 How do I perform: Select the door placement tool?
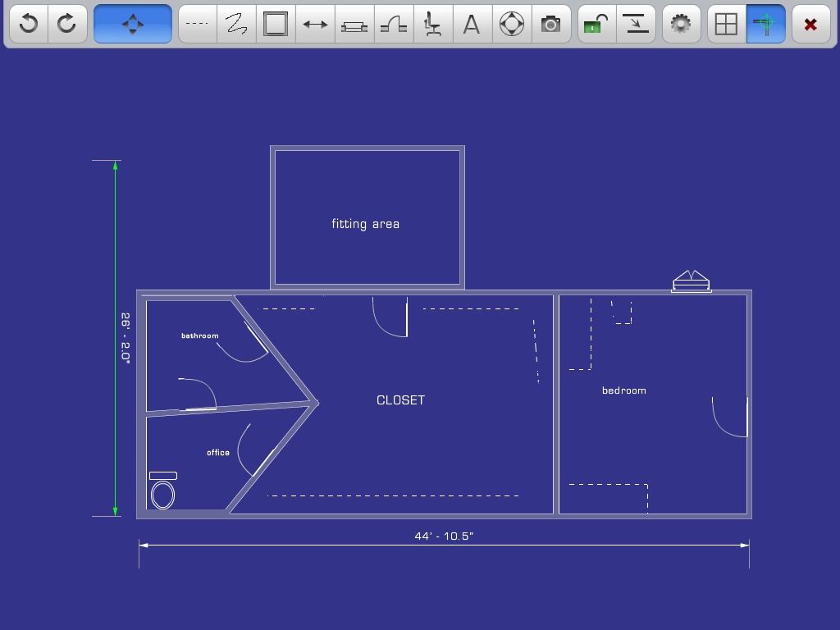[393, 24]
